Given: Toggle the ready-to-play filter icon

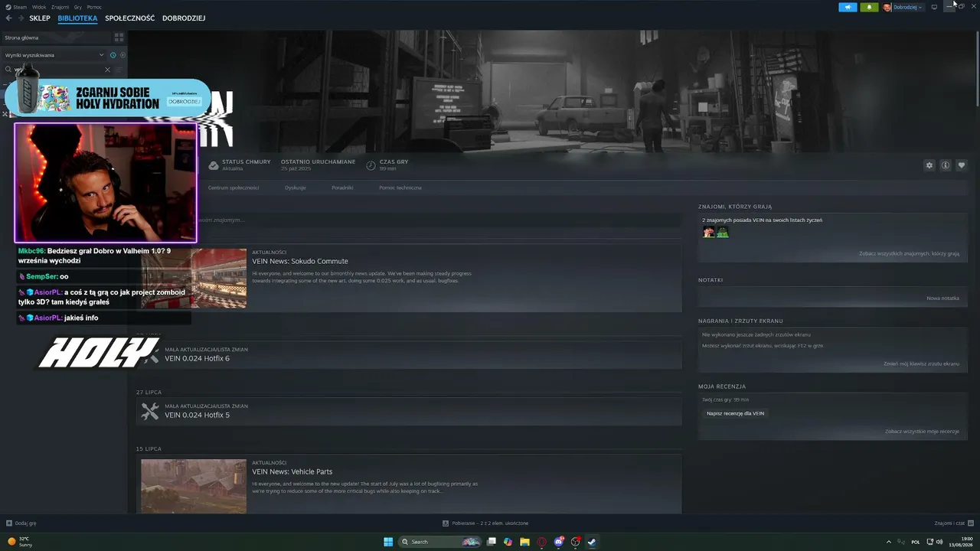Looking at the screenshot, I should [122, 55].
